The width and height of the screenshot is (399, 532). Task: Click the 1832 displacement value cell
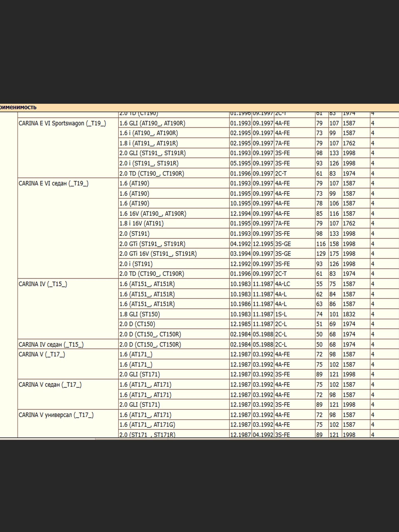coord(349,314)
